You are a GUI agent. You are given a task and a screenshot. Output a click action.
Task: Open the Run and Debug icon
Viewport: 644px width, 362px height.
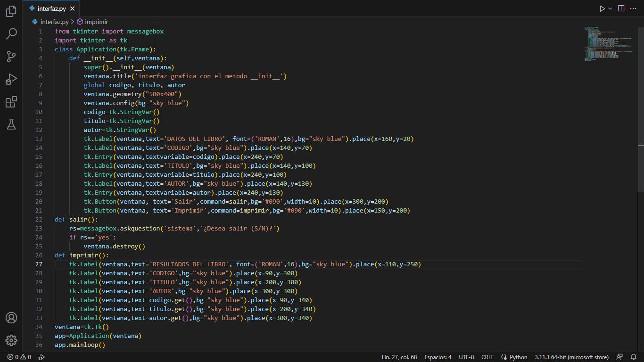(11, 79)
